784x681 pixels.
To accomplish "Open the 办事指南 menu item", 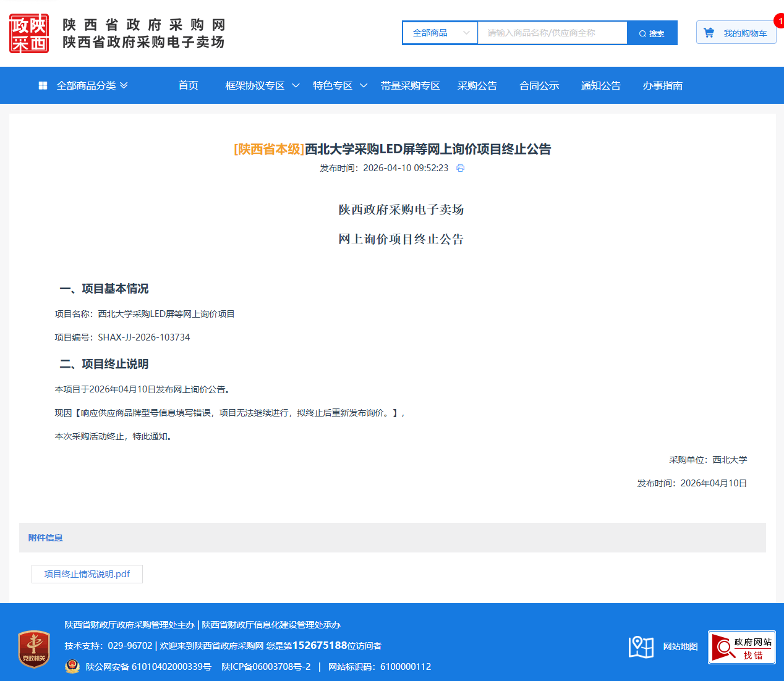I will pos(662,85).
